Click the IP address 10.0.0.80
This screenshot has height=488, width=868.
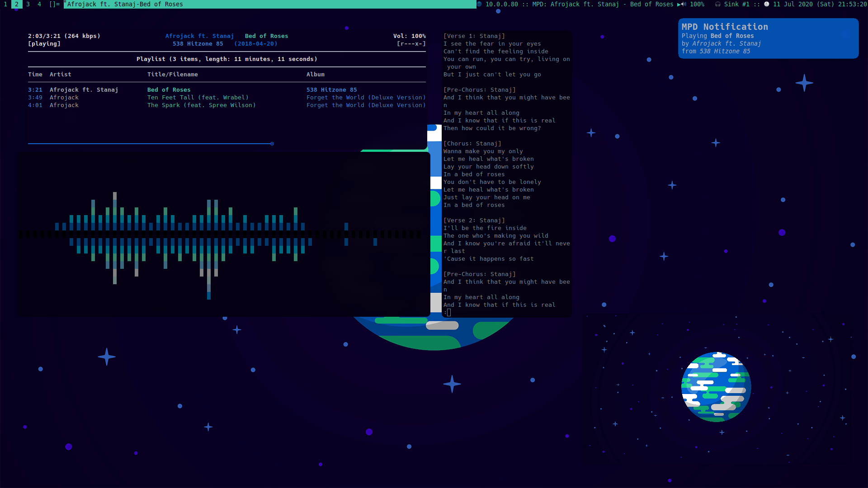pyautogui.click(x=502, y=4)
